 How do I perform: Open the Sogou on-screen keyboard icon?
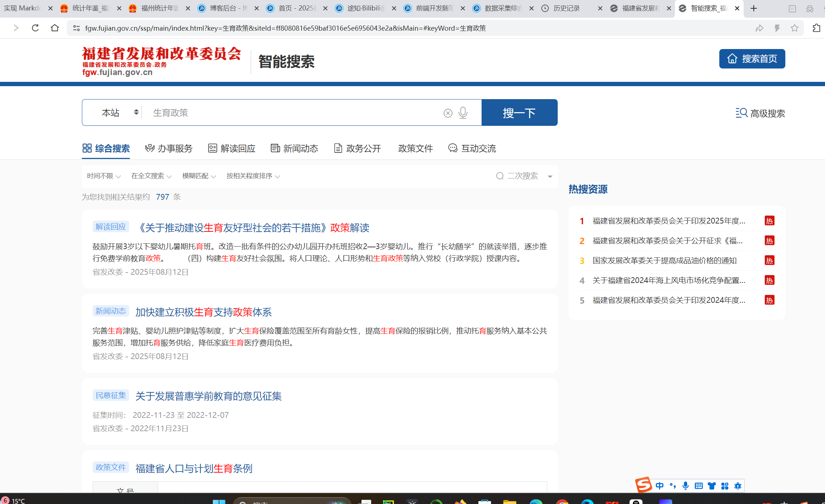699,486
